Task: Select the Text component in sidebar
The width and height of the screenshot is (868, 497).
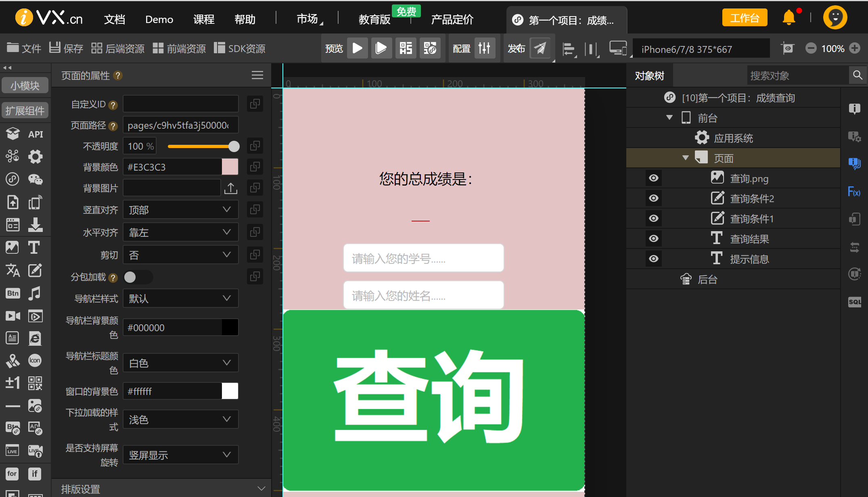Action: pos(34,247)
